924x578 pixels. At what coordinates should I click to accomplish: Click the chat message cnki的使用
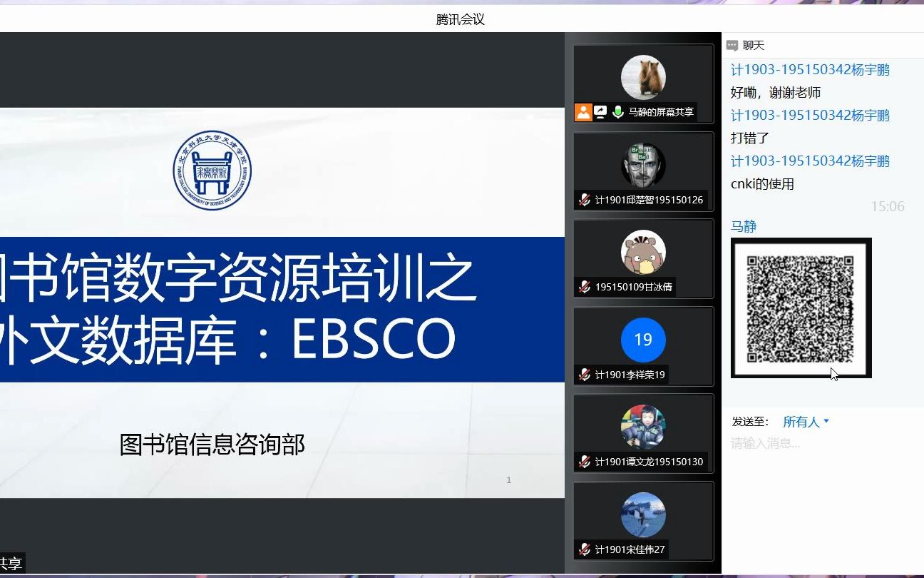tap(762, 184)
